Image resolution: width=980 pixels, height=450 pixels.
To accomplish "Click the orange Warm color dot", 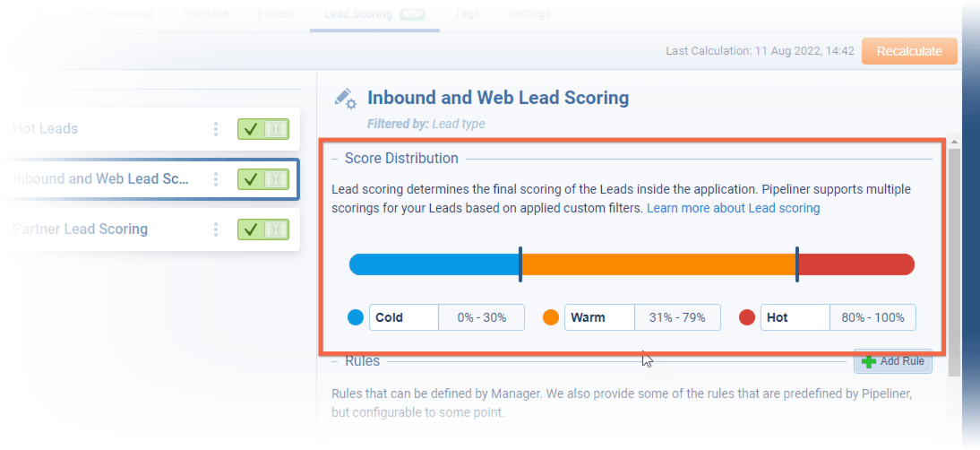I will 551,317.
